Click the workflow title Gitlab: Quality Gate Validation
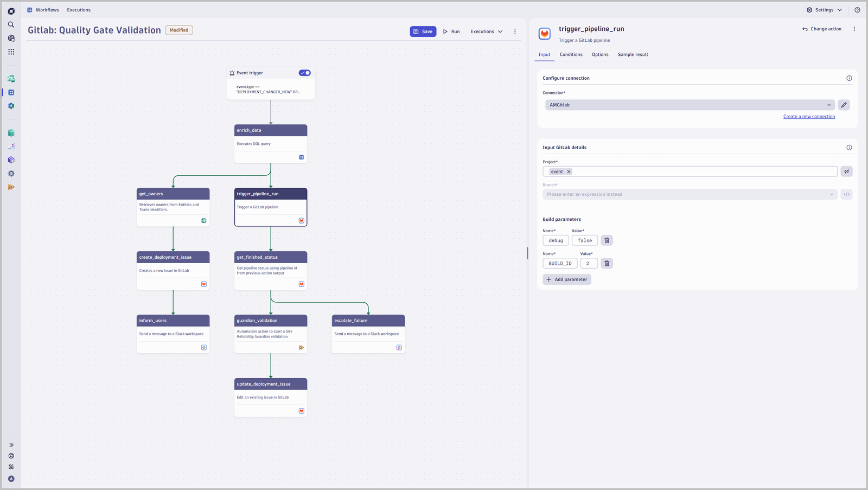Screen dimensions: 868x490 coord(94,30)
